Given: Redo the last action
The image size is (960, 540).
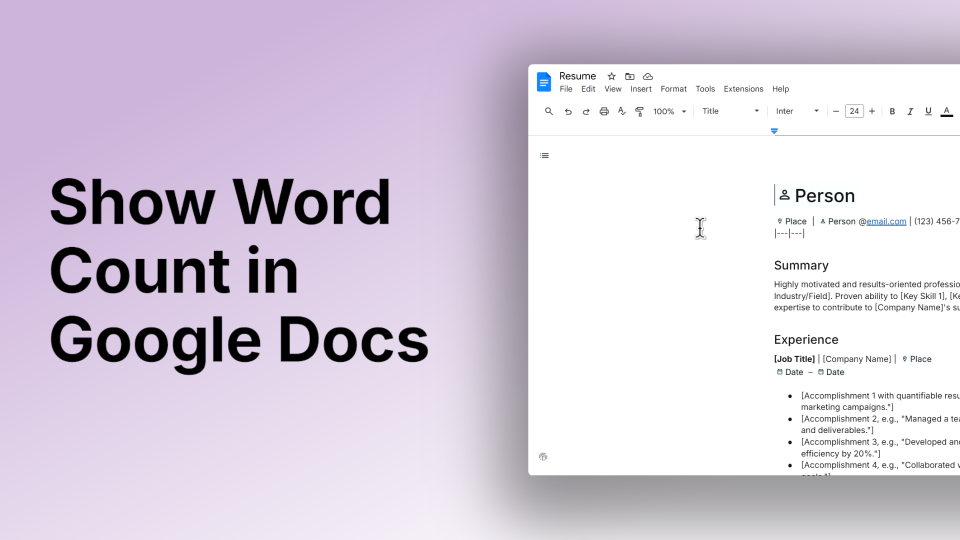Looking at the screenshot, I should click(x=586, y=111).
